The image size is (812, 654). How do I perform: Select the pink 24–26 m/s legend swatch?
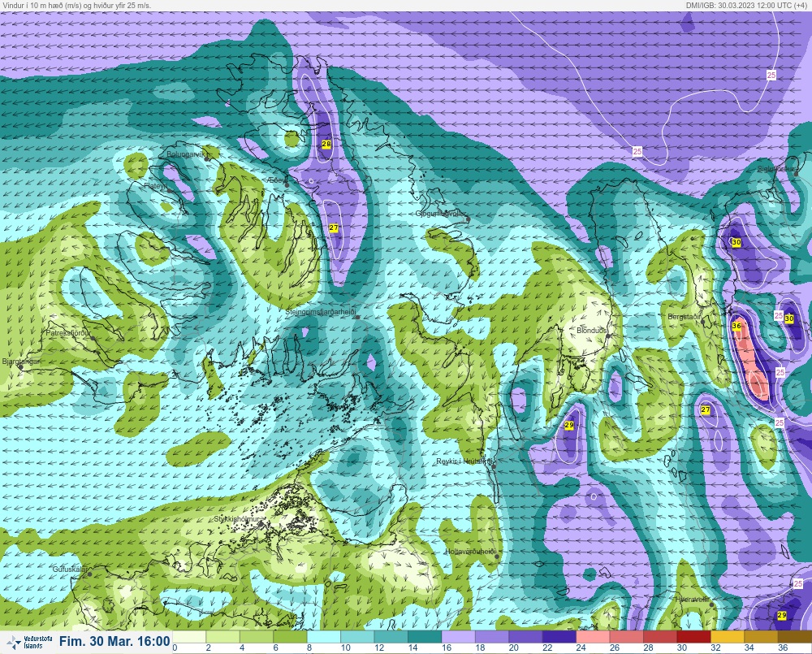[x=593, y=636]
